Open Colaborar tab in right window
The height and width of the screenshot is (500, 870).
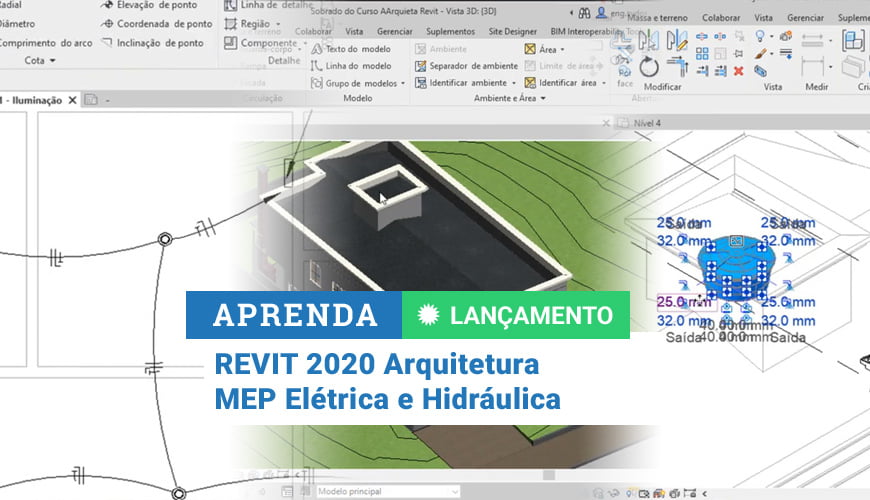click(721, 18)
